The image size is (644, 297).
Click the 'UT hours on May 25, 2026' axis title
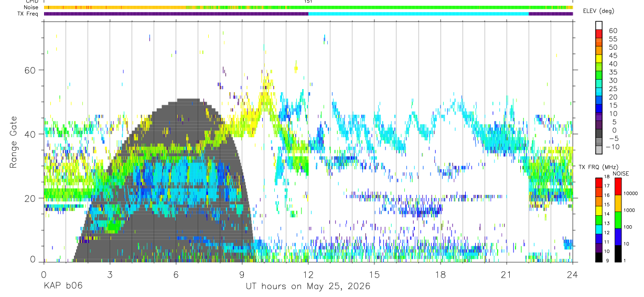click(x=308, y=287)
